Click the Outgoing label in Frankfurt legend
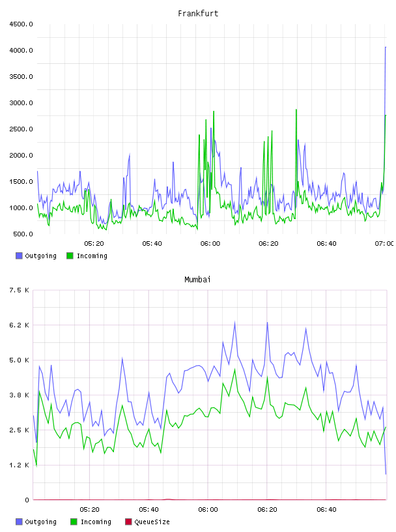This screenshot has width=396, height=532. coord(40,256)
